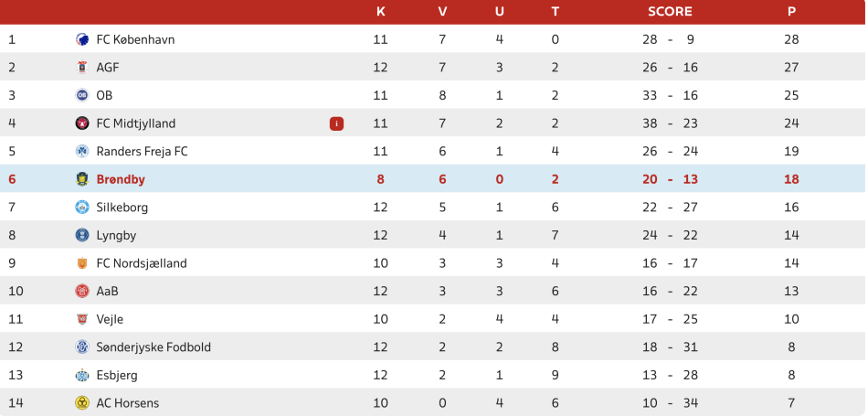This screenshot has height=416, width=868.
Task: Click the Silkeborg club logo
Action: [x=82, y=208]
